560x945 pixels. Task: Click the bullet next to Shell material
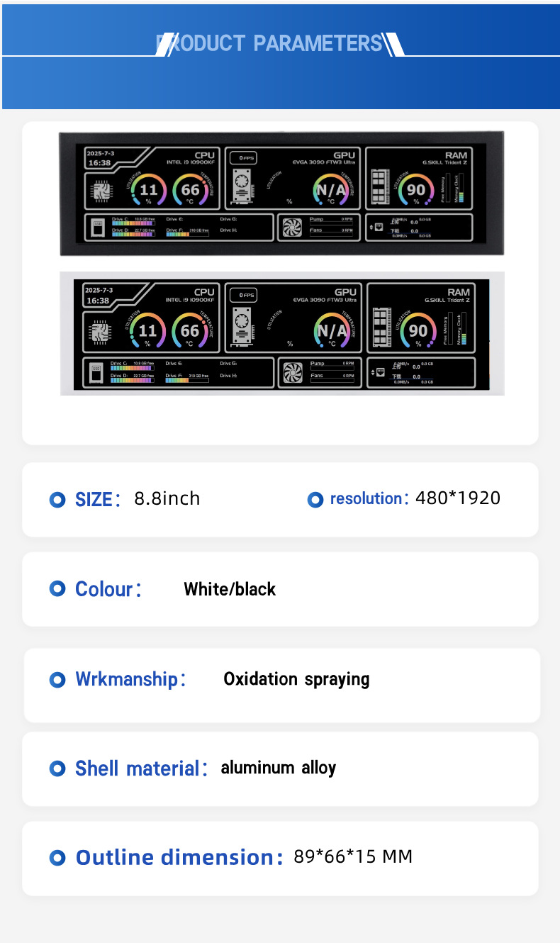pyautogui.click(x=57, y=768)
